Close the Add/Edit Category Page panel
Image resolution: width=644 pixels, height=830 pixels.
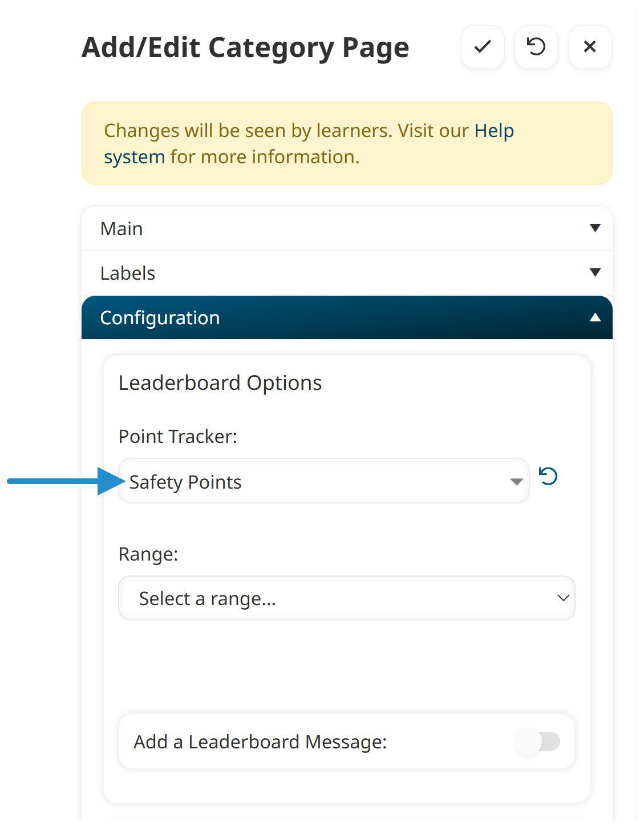click(590, 47)
